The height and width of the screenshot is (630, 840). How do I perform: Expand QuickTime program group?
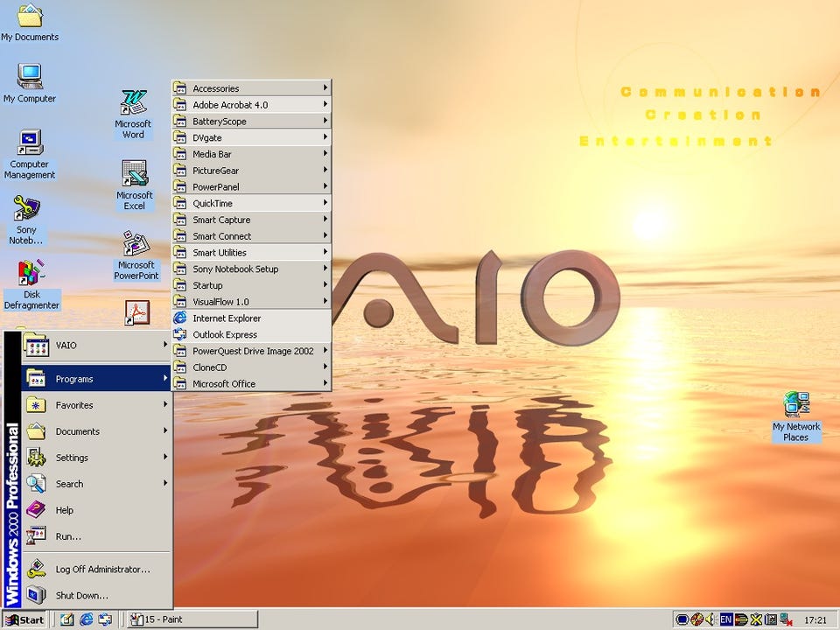[251, 203]
